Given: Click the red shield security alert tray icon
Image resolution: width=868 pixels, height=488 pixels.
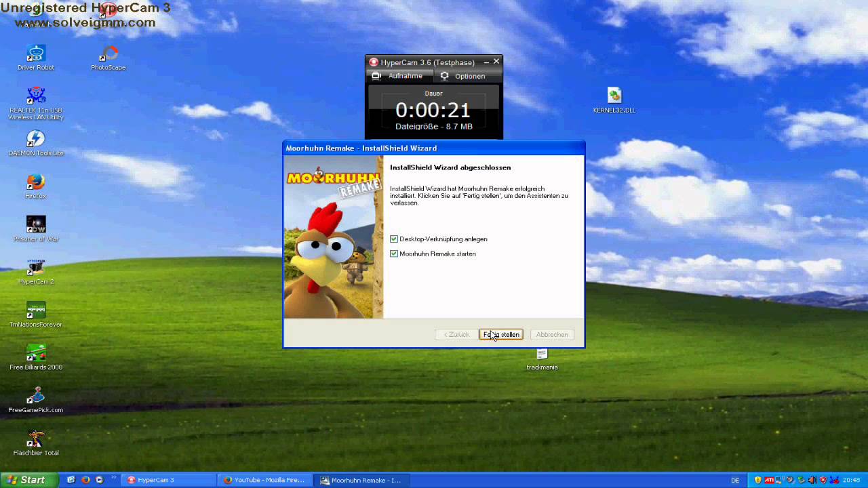Looking at the screenshot, I should pyautogui.click(x=823, y=480).
